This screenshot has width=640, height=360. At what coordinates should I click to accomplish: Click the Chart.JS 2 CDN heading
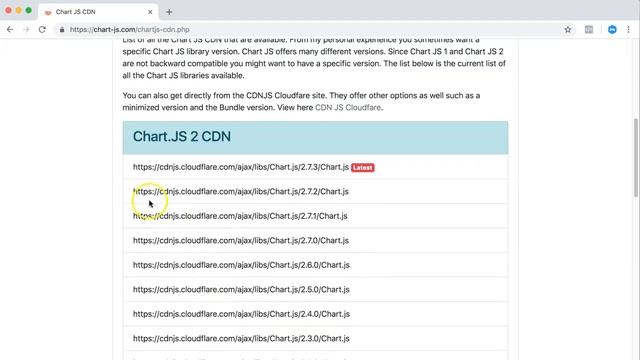click(182, 136)
